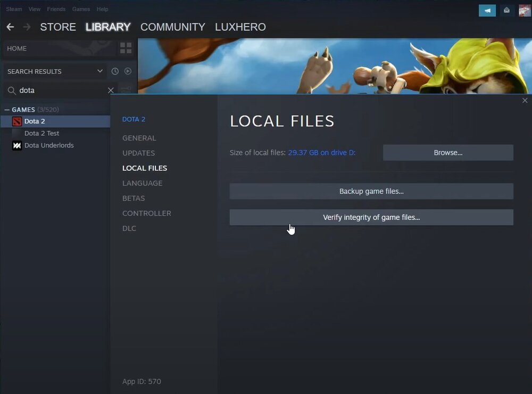Screen dimensions: 532x394
Task: Open the announcements megaphone icon
Action: tap(487, 10)
